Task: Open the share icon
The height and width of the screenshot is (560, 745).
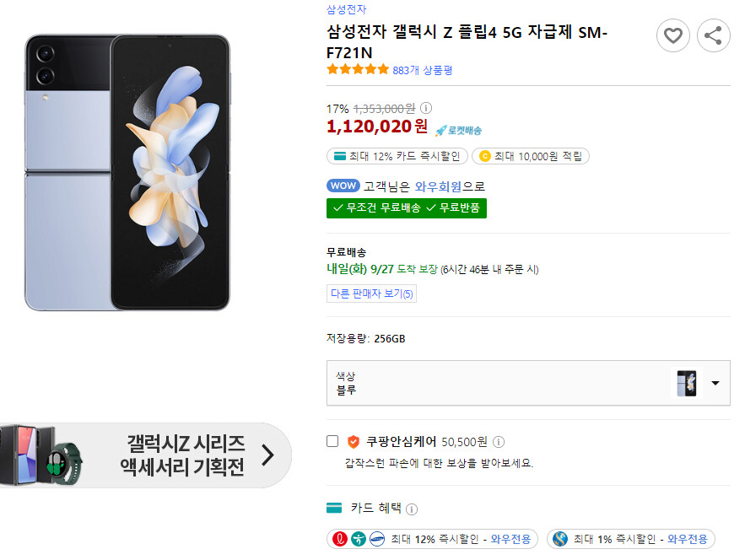Action: [714, 35]
